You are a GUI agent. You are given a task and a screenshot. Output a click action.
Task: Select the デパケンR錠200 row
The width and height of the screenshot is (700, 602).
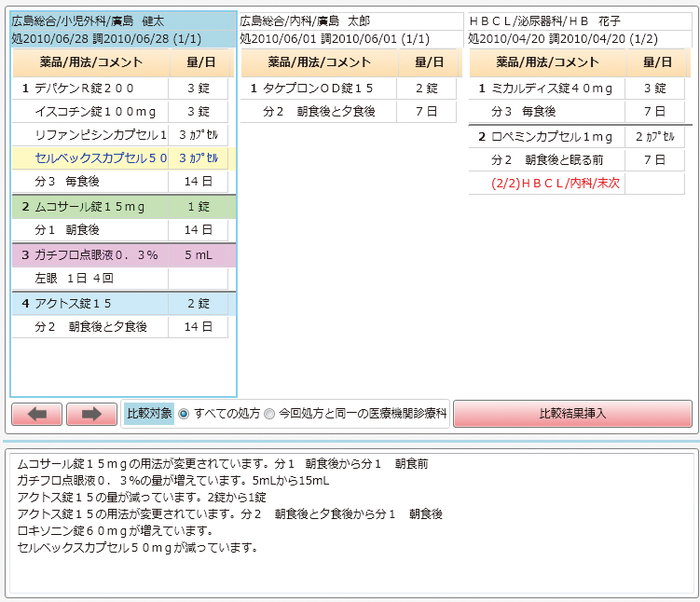tap(120, 89)
